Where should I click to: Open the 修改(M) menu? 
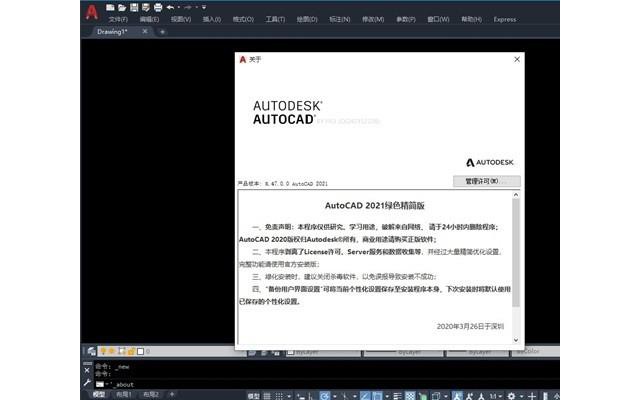coord(373,19)
